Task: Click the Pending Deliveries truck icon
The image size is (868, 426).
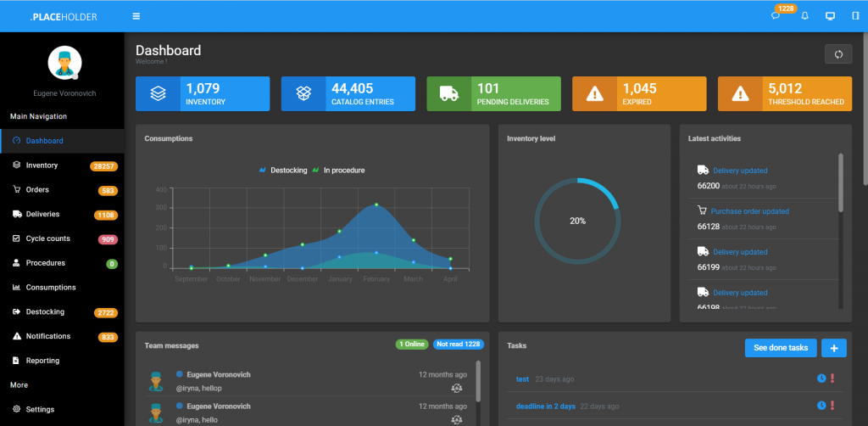Action: (449, 94)
